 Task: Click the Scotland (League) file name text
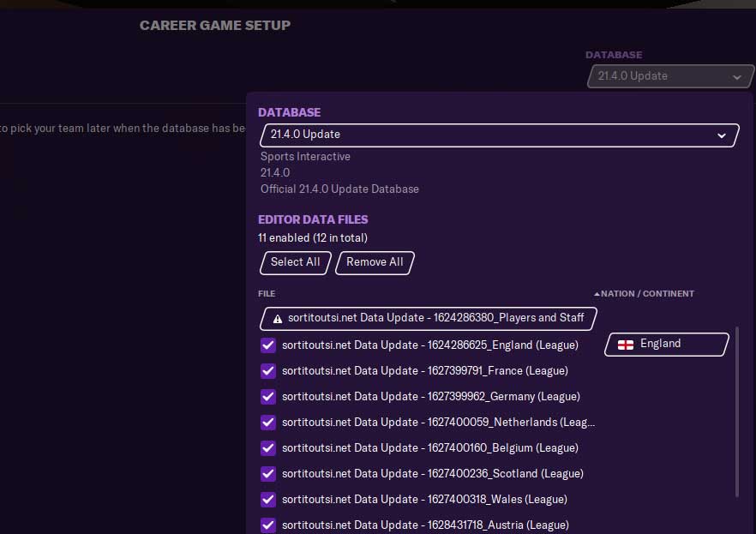[x=433, y=474]
